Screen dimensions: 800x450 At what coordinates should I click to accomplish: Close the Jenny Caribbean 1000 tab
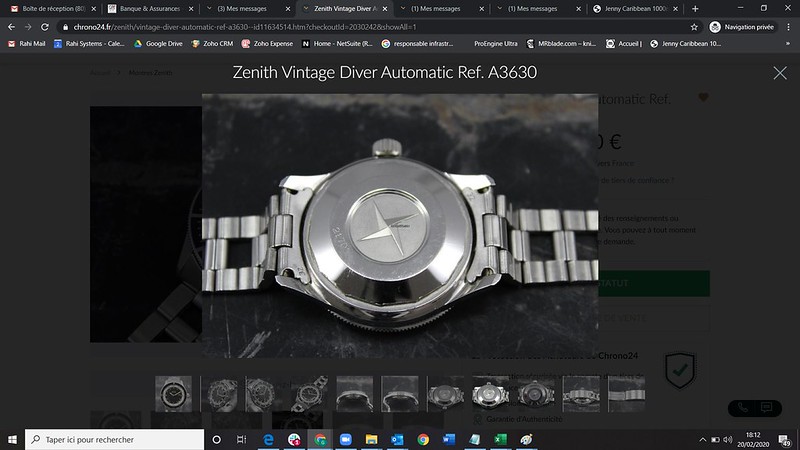675,9
